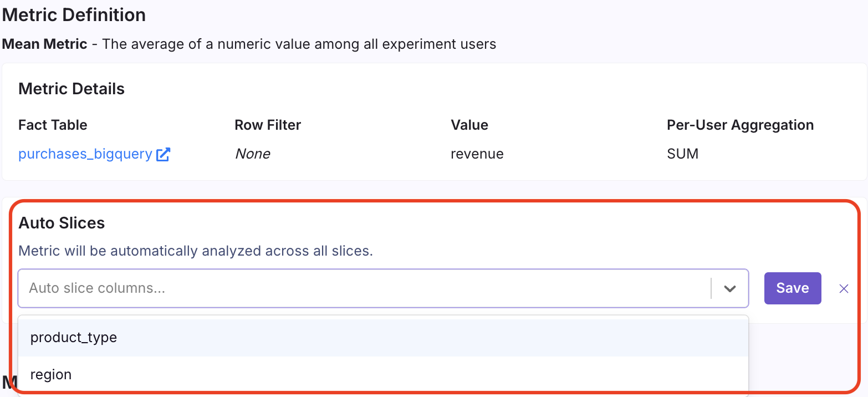Open the purchases_bigquery fact table link
Image resolution: width=868 pixels, height=397 pixels.
click(85, 154)
